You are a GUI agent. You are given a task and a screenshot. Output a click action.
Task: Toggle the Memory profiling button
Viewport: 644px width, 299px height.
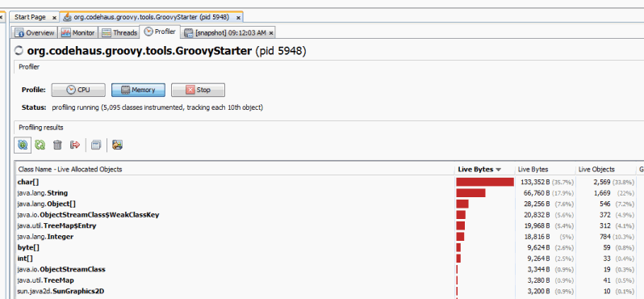138,90
